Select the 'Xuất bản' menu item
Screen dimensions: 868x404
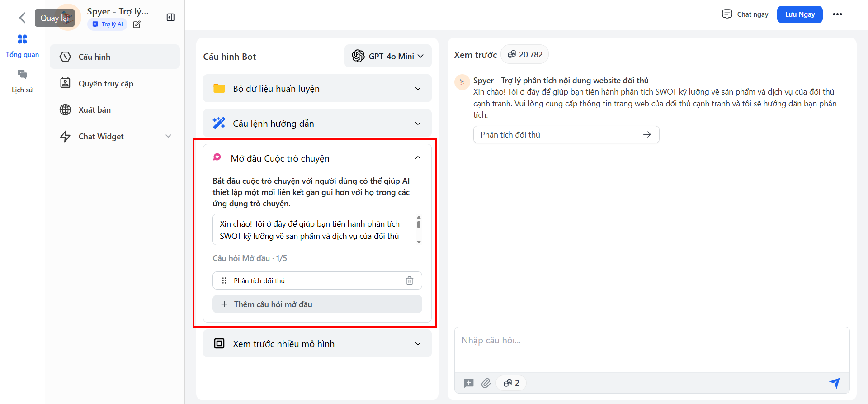point(94,110)
